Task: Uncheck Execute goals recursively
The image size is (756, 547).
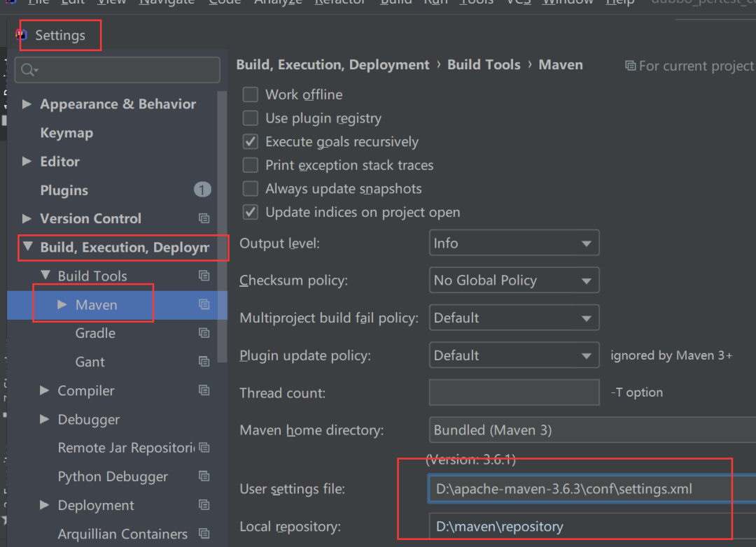Action: pyautogui.click(x=250, y=142)
